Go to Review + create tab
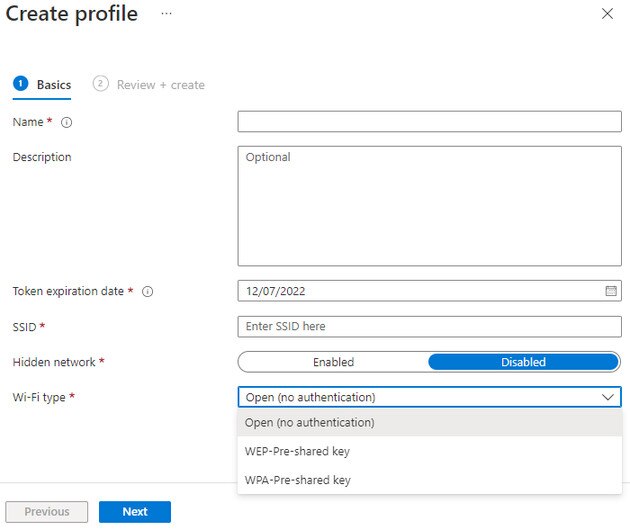The height and width of the screenshot is (530, 630). tap(160, 85)
